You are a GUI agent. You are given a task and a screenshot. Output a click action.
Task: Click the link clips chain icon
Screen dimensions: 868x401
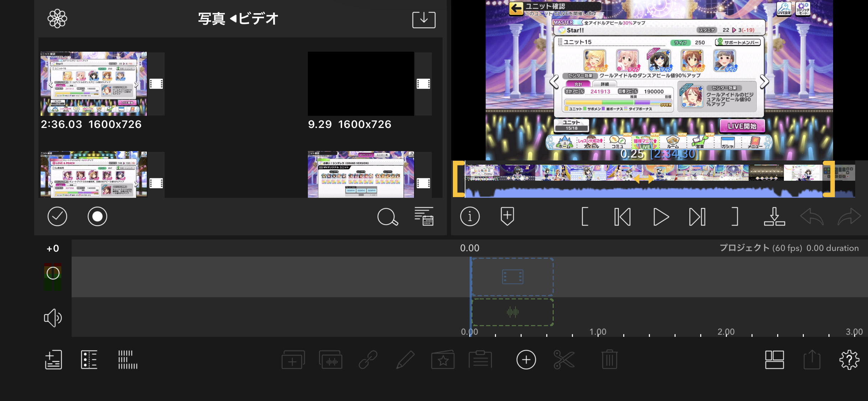pos(368,360)
